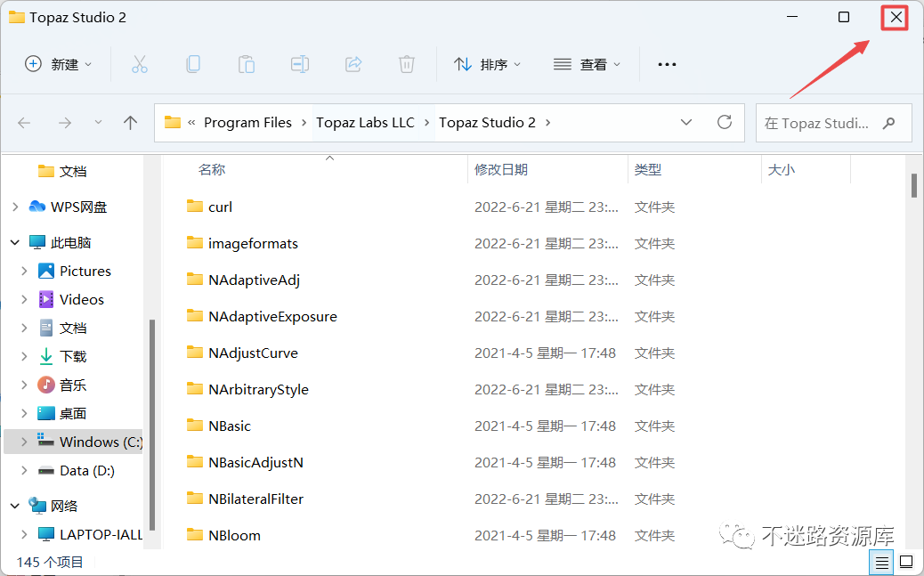The width and height of the screenshot is (924, 576).
Task: Open recent locations dropdown arrow
Action: (x=98, y=123)
